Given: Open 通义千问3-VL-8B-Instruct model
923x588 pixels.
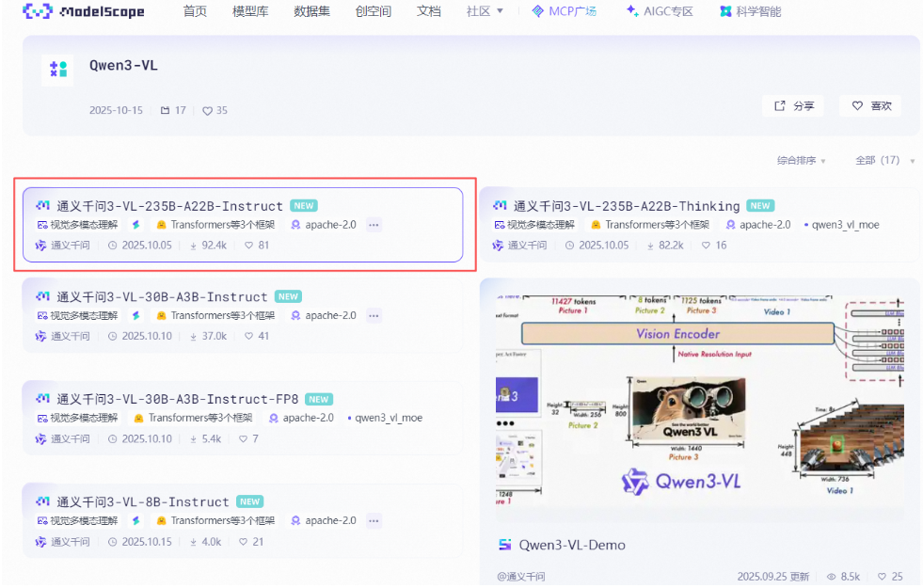Looking at the screenshot, I should (x=142, y=502).
